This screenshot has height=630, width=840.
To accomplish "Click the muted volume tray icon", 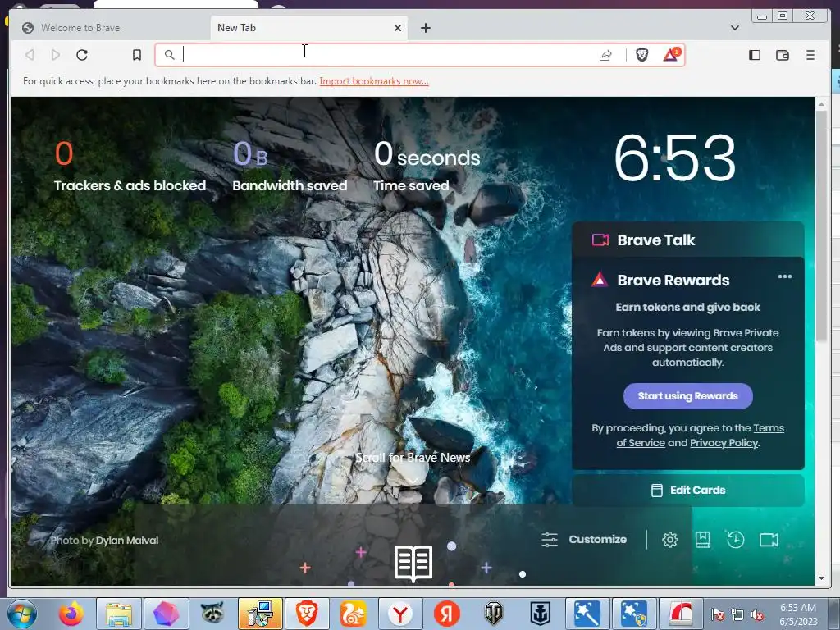I will [757, 615].
